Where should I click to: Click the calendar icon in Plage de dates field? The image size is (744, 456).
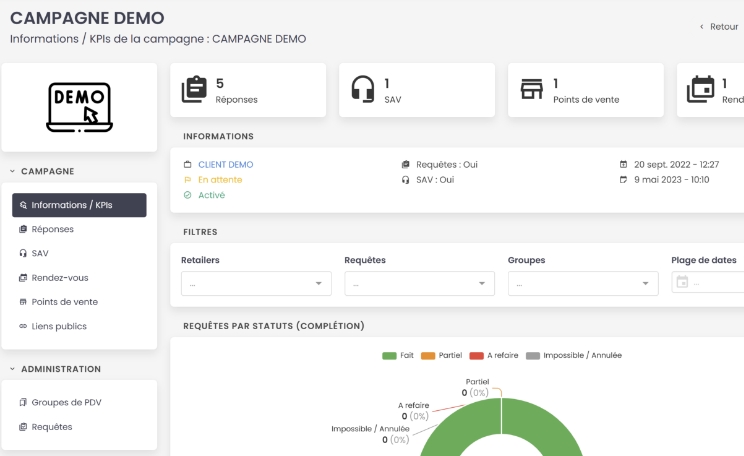coord(682,282)
